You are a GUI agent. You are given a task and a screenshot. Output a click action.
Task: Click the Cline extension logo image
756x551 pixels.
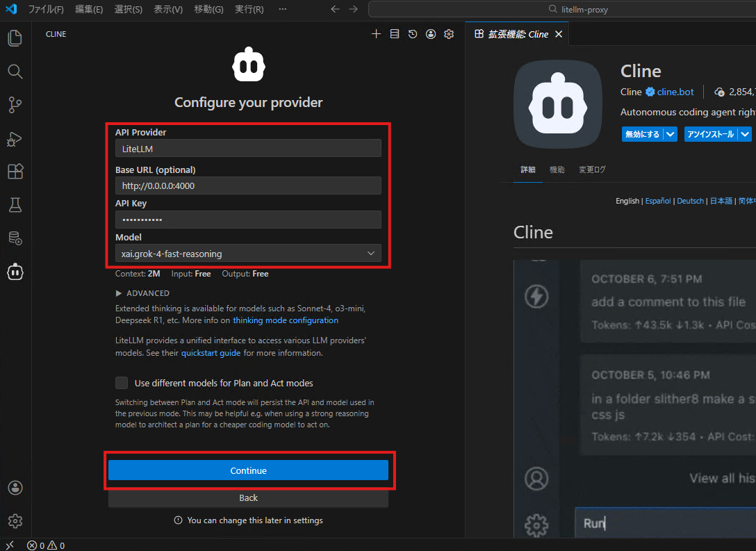point(558,104)
